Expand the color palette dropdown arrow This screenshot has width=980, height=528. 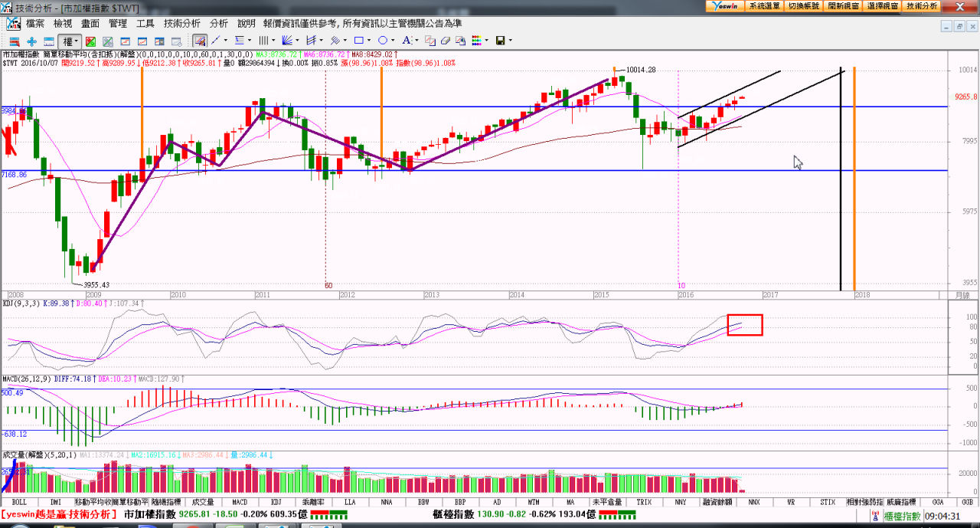coord(486,41)
